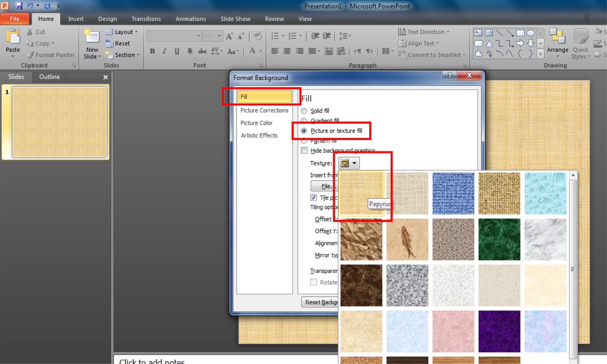This screenshot has width=607, height=364.
Task: Click the texture gallery scrollbar
Action: (x=573, y=269)
